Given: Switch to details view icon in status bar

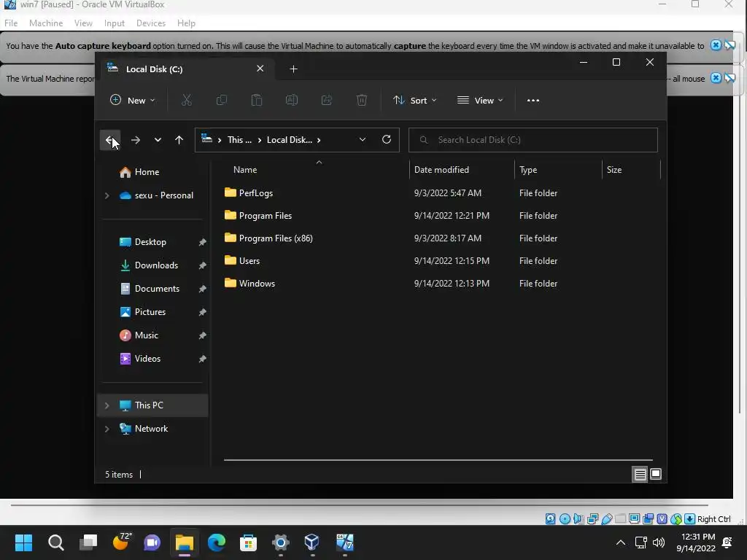Looking at the screenshot, I should 640,474.
